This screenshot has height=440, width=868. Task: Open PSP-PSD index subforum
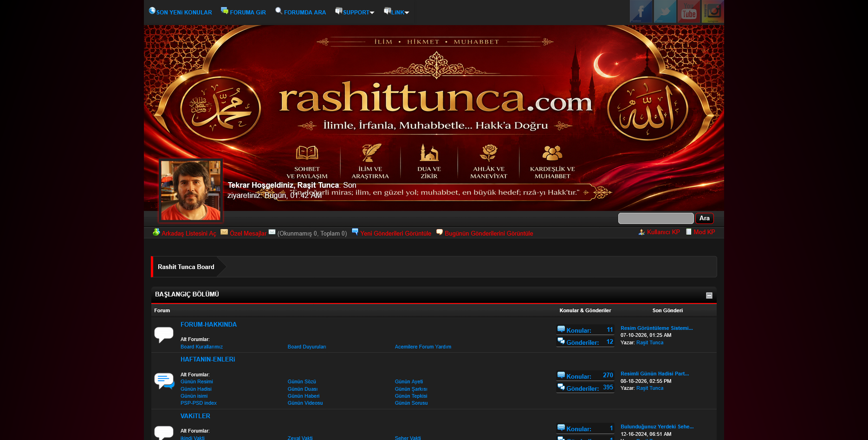(x=199, y=403)
